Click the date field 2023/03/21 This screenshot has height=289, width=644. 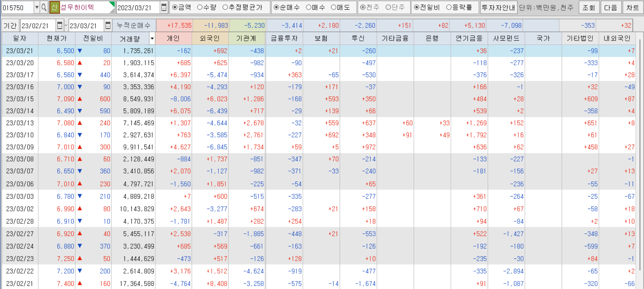[138, 7]
